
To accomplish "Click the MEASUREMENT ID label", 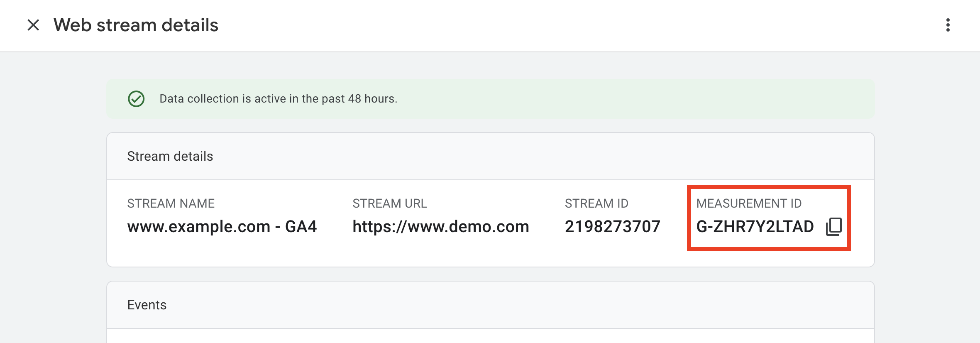I will (x=749, y=203).
